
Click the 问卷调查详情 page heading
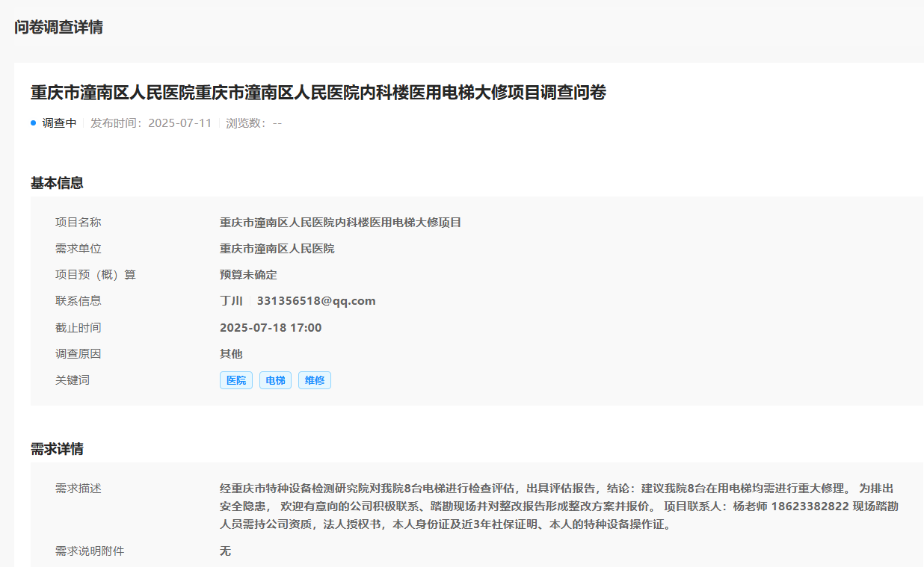(58, 28)
